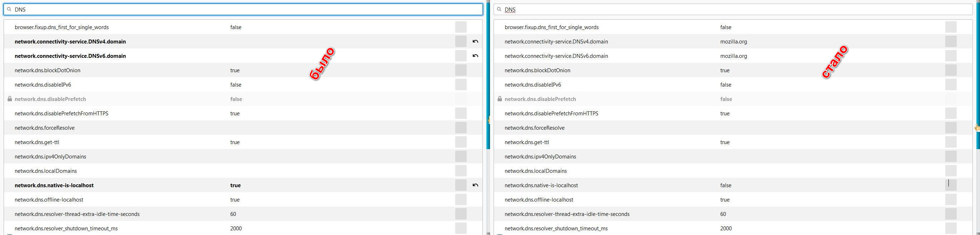
Task: Click mozilla.org value of DNSv4.domain
Action: (734, 42)
